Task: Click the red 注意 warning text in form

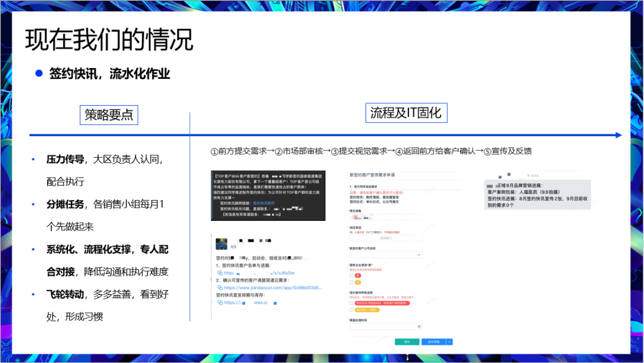Action: coord(377,192)
